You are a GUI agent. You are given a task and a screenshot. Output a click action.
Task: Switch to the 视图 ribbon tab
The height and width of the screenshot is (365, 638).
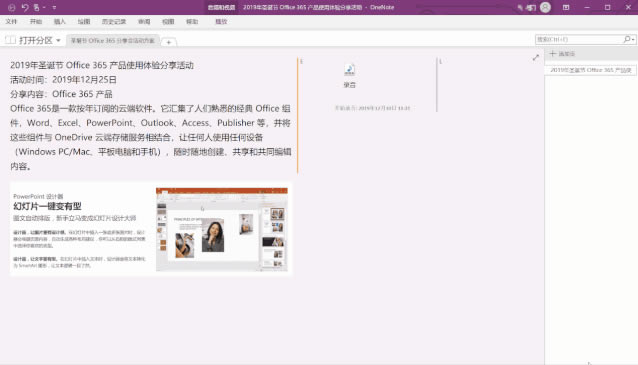click(x=168, y=22)
